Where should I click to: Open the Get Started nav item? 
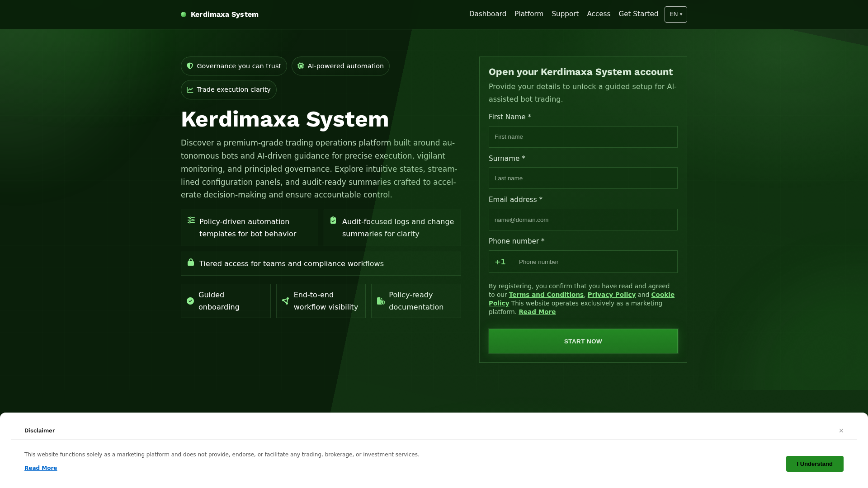click(638, 14)
